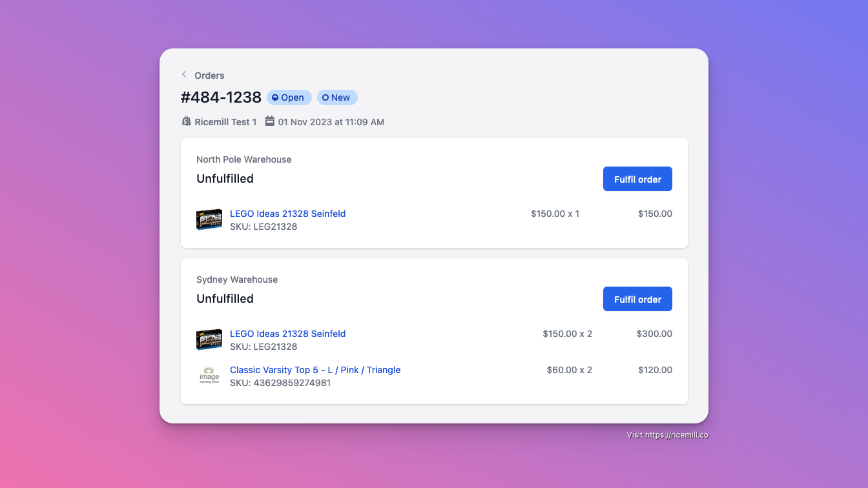Open the LEGO Seinfeld thumbnail in Sydney Warehouse
This screenshot has height=488, width=868.
point(209,340)
